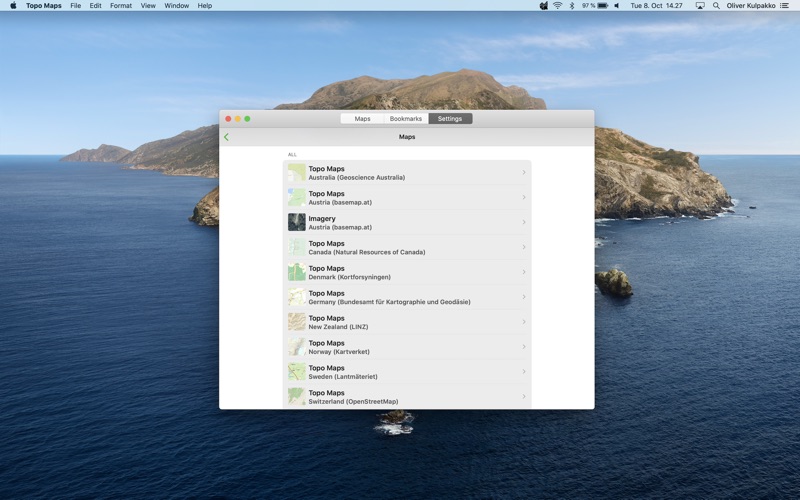Click Germany (Bundesamt für Kartographie) text
Image resolution: width=800 pixels, height=500 pixels.
coord(389,302)
